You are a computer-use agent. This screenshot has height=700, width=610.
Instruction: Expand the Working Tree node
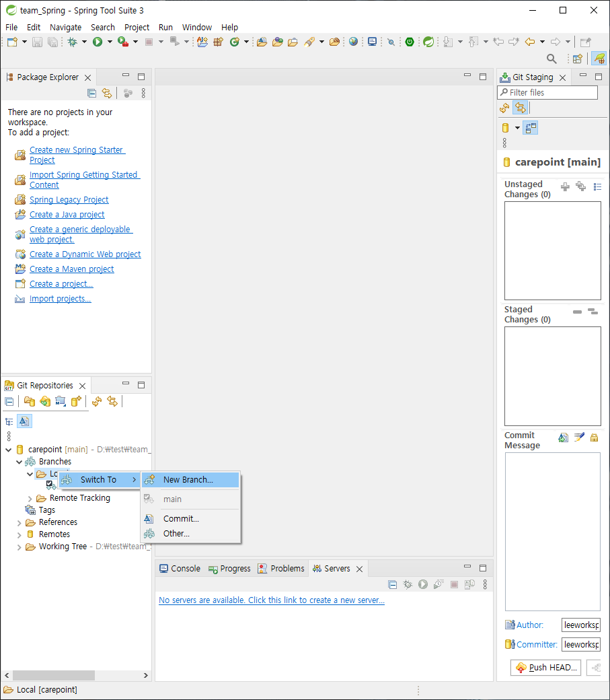point(20,547)
